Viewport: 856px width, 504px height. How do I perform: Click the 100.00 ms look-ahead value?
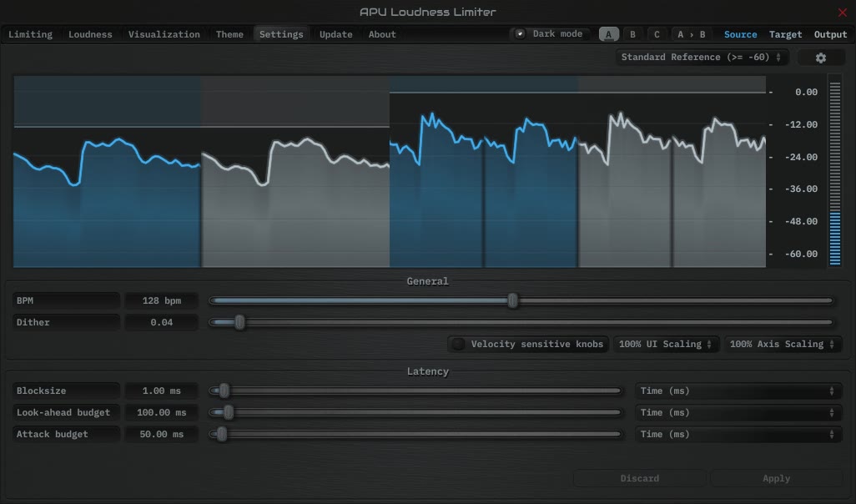click(161, 413)
